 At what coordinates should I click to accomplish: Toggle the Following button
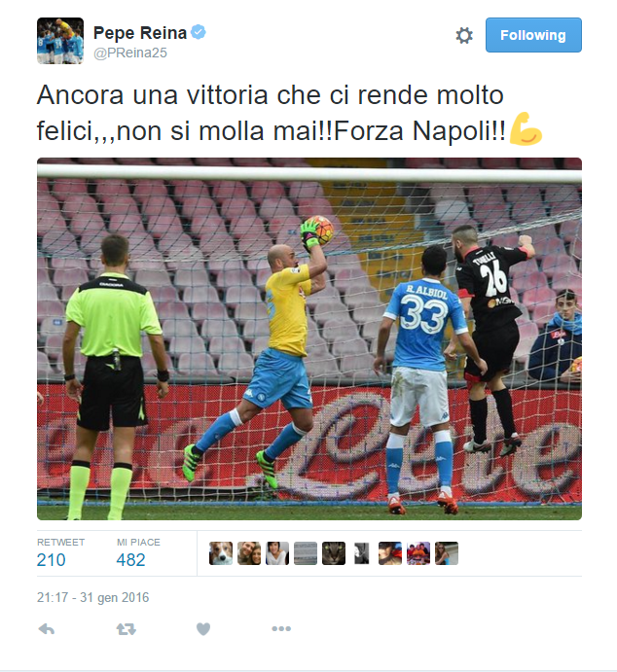(x=533, y=35)
